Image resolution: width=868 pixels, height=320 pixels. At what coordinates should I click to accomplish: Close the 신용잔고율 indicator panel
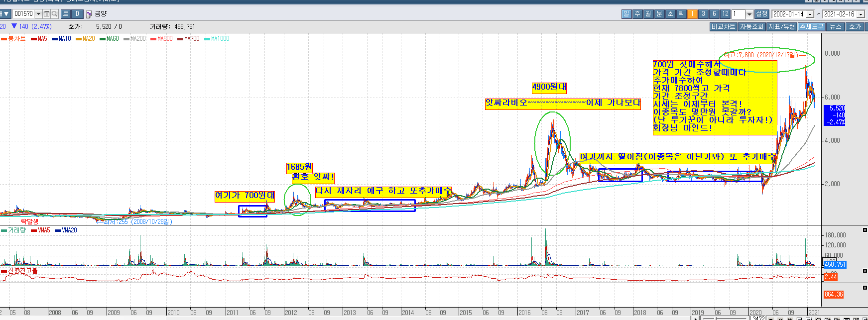(865, 271)
